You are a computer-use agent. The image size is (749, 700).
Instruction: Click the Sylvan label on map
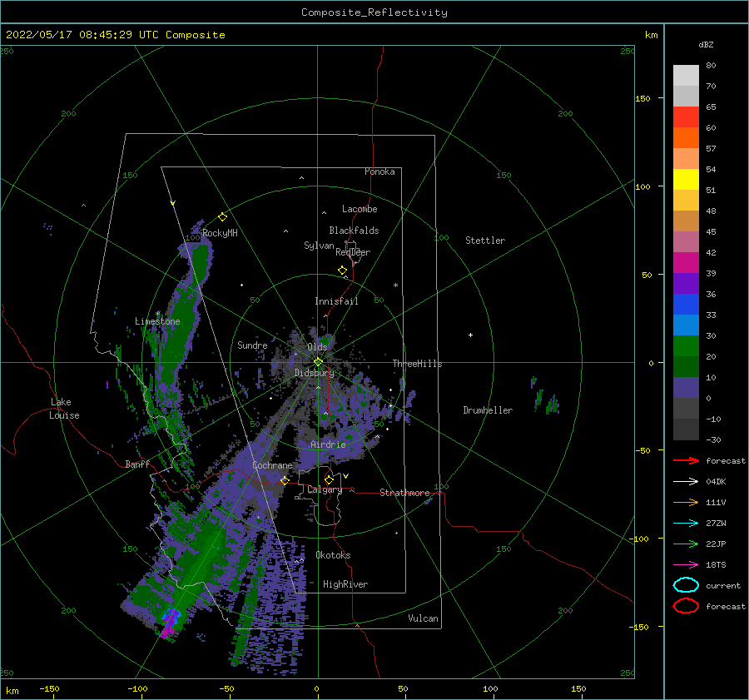pos(319,246)
